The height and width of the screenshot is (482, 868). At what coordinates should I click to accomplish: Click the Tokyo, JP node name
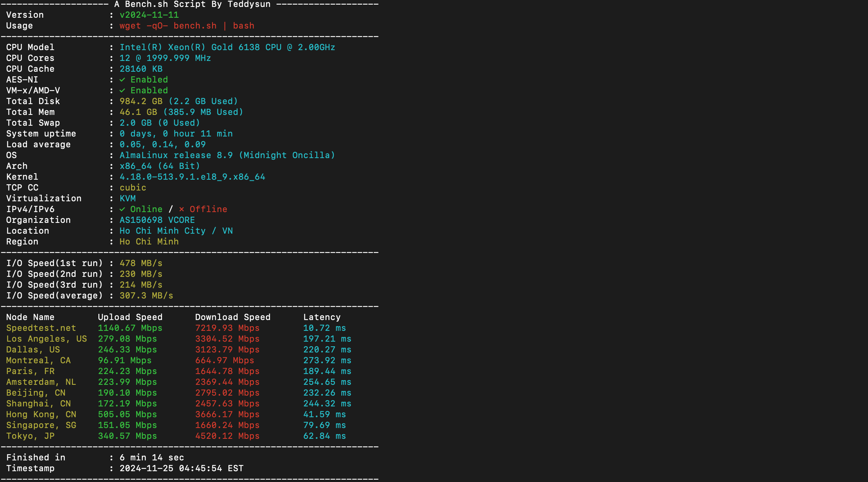[30, 436]
